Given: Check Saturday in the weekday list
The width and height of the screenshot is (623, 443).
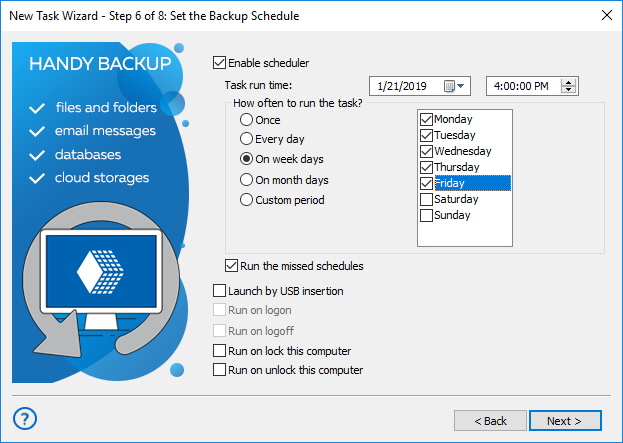Looking at the screenshot, I should point(427,199).
